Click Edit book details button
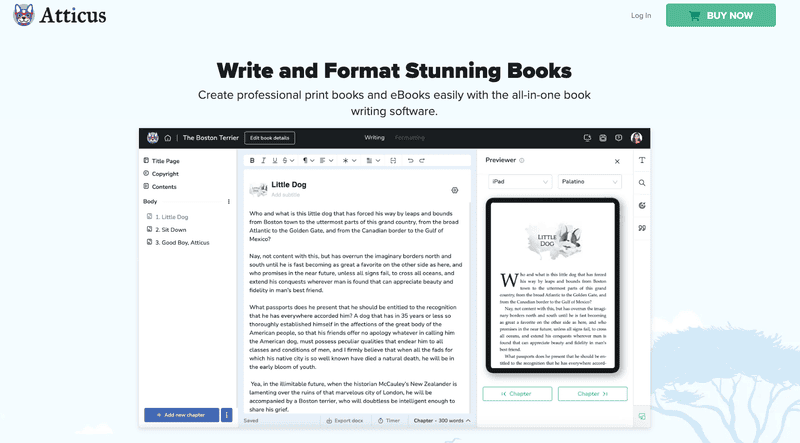Screen dimensions: 800x443 click(269, 138)
